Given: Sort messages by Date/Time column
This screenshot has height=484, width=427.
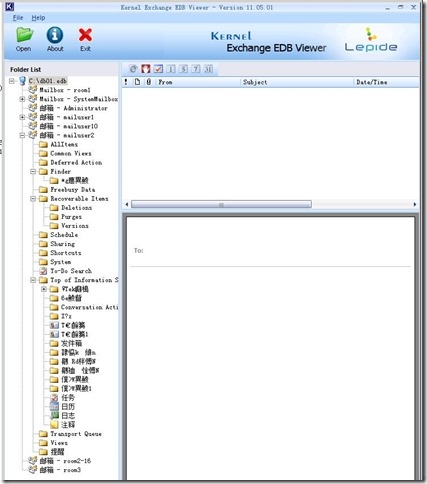Looking at the screenshot, I should point(386,82).
